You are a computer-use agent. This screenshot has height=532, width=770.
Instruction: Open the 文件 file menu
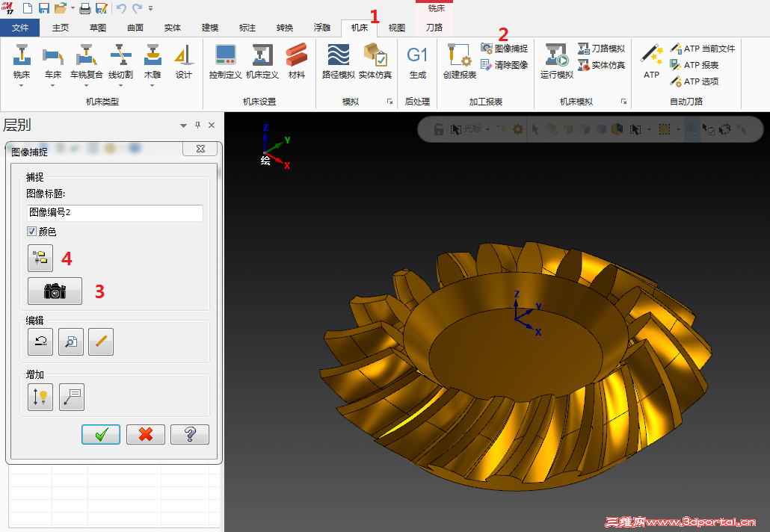point(19,28)
